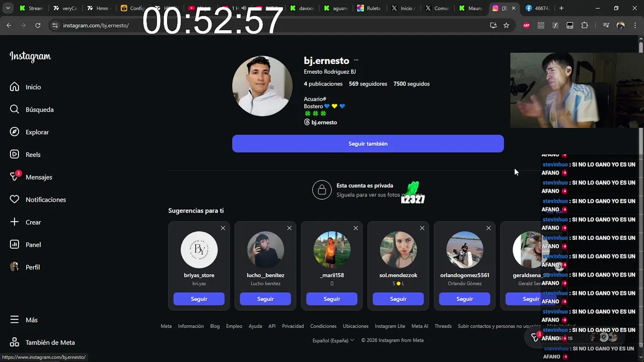
Task: Open the Panel dashboard icon
Action: point(15,245)
